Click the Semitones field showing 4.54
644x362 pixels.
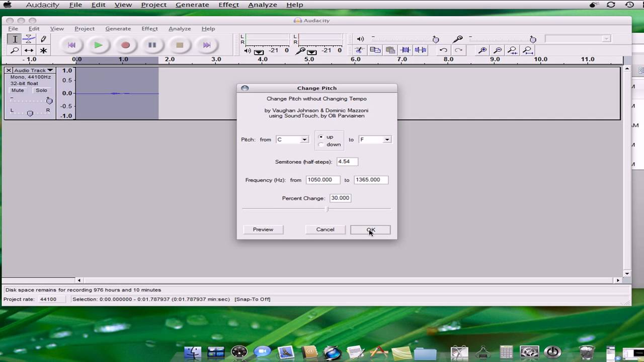click(347, 161)
